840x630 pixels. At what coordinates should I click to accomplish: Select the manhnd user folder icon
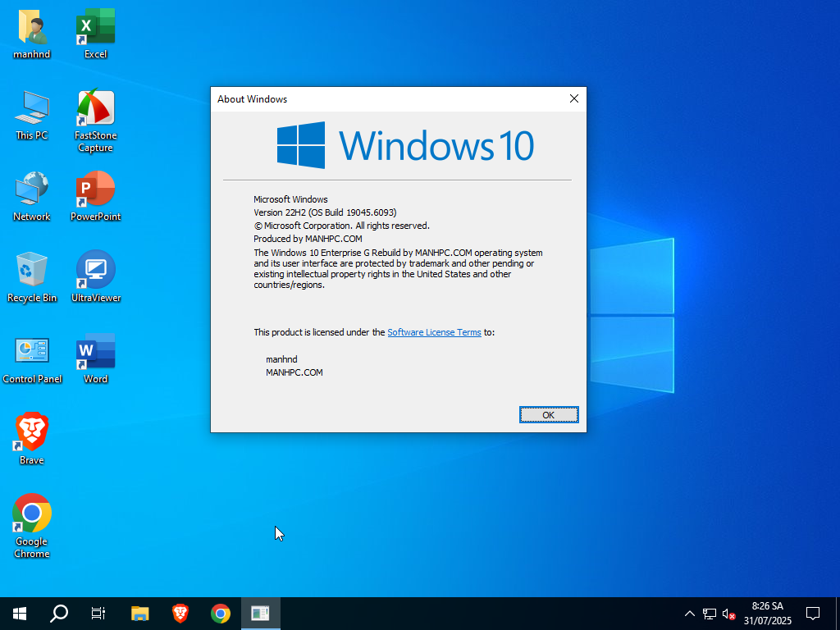tap(32, 28)
